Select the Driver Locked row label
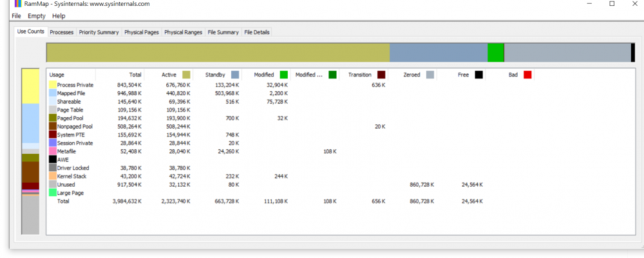 coord(73,168)
